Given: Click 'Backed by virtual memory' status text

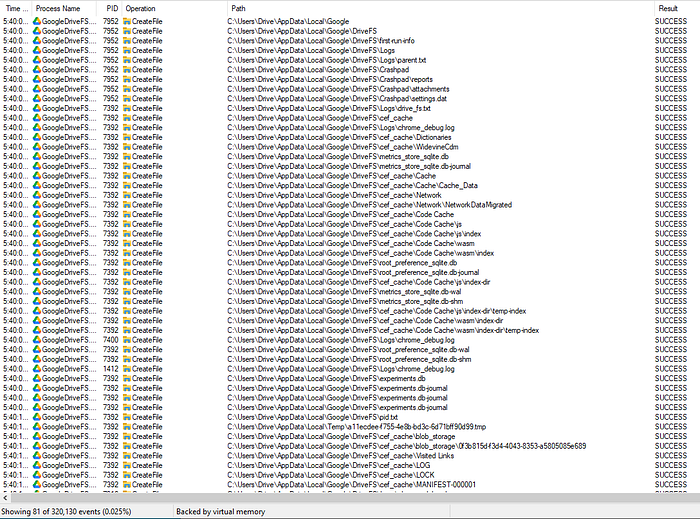Looking at the screenshot, I should [x=221, y=511].
